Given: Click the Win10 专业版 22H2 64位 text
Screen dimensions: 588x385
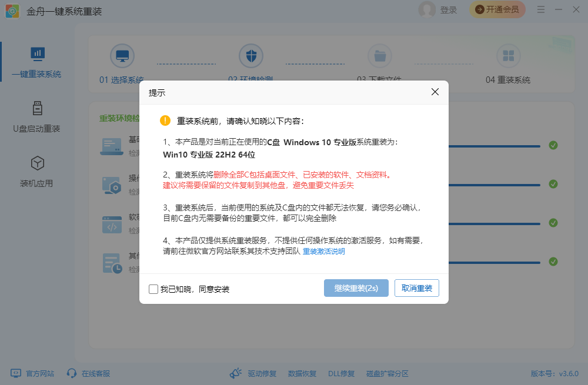Looking at the screenshot, I should 209,155.
